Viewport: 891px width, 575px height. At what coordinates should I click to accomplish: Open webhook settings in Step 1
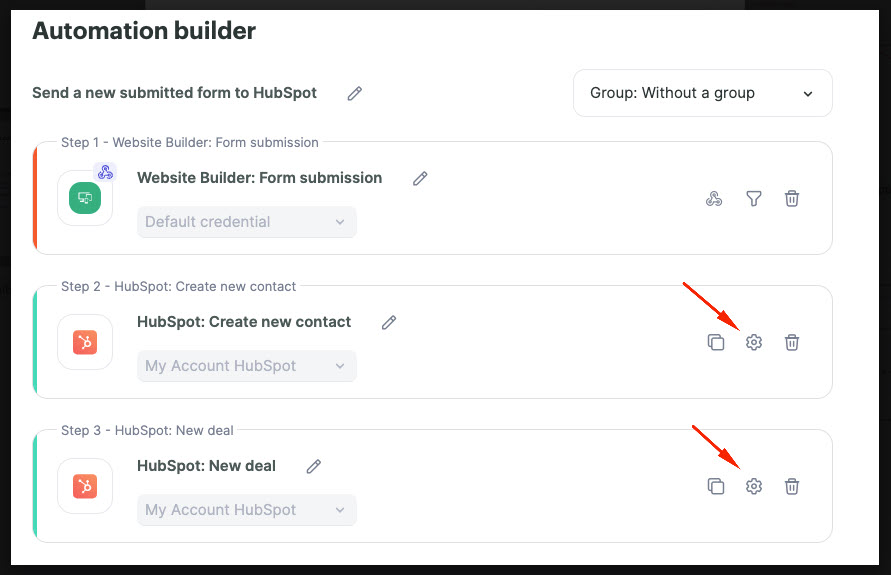tap(714, 199)
